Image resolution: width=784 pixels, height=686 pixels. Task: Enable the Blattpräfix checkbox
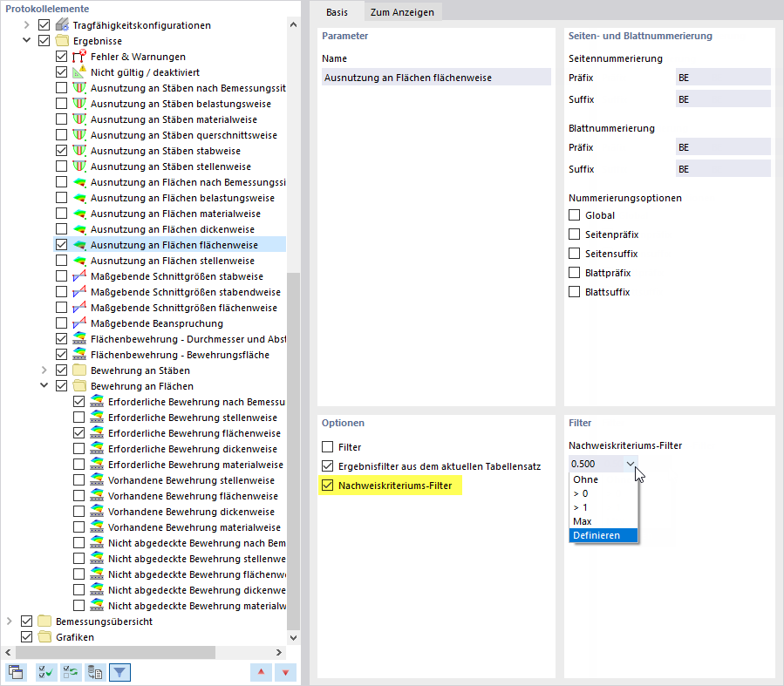[575, 273]
